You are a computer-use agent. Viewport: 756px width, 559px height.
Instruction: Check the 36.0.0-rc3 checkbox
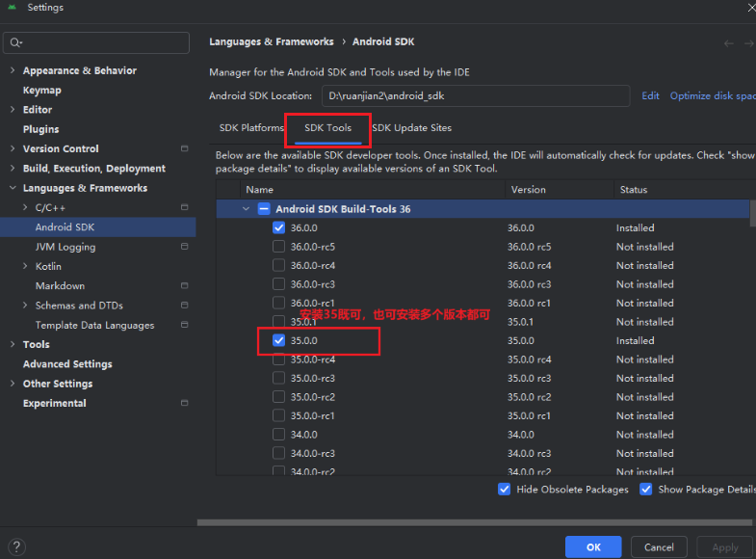[278, 284]
